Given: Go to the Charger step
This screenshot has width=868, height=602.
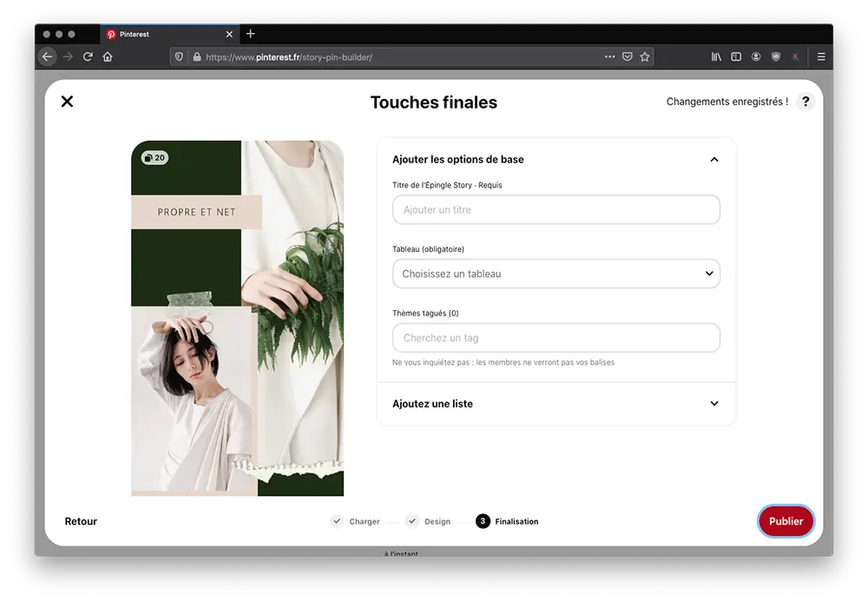Looking at the screenshot, I should tap(355, 521).
